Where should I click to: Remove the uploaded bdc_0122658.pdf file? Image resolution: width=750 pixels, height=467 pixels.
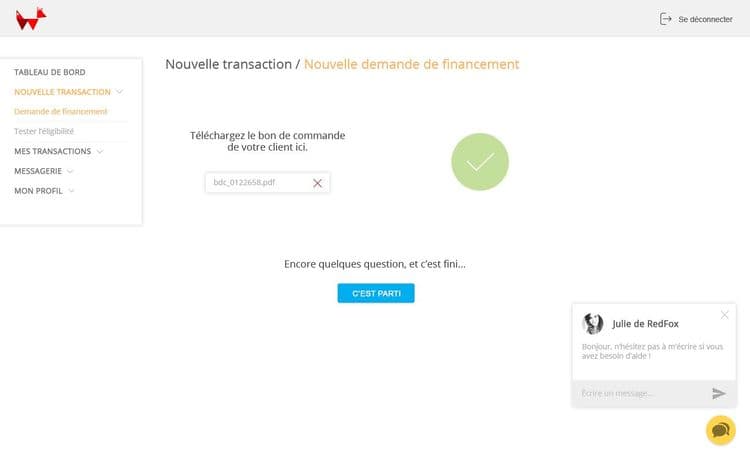click(x=317, y=183)
